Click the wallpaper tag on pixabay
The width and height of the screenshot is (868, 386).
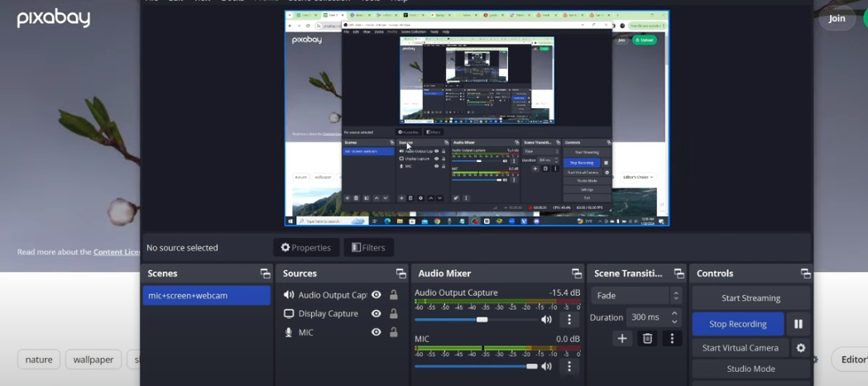click(94, 360)
